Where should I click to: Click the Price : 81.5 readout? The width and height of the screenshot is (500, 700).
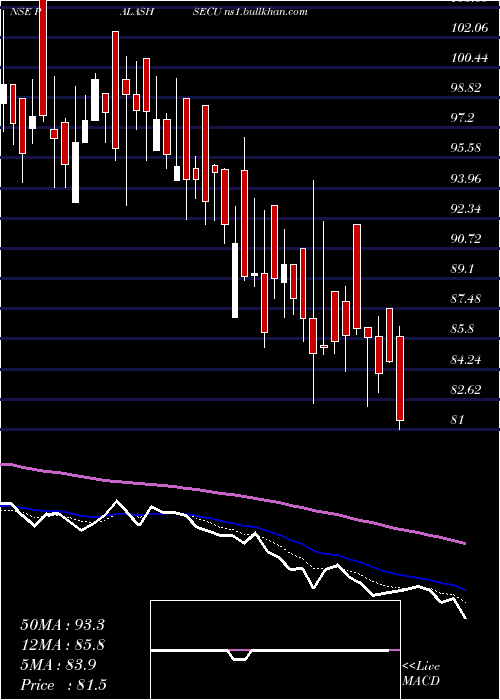(63, 685)
